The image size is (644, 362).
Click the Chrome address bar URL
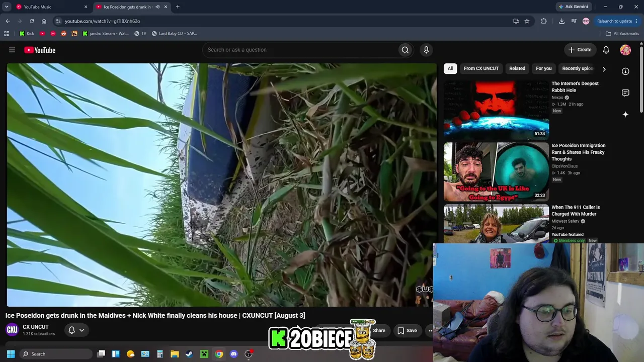pos(102,21)
